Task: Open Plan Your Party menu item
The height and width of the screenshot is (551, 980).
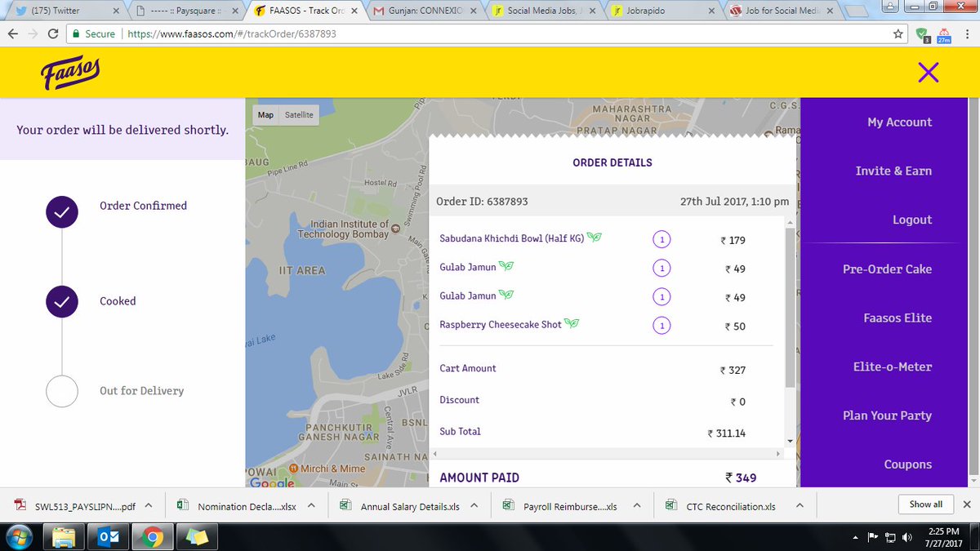Action: pos(887,416)
